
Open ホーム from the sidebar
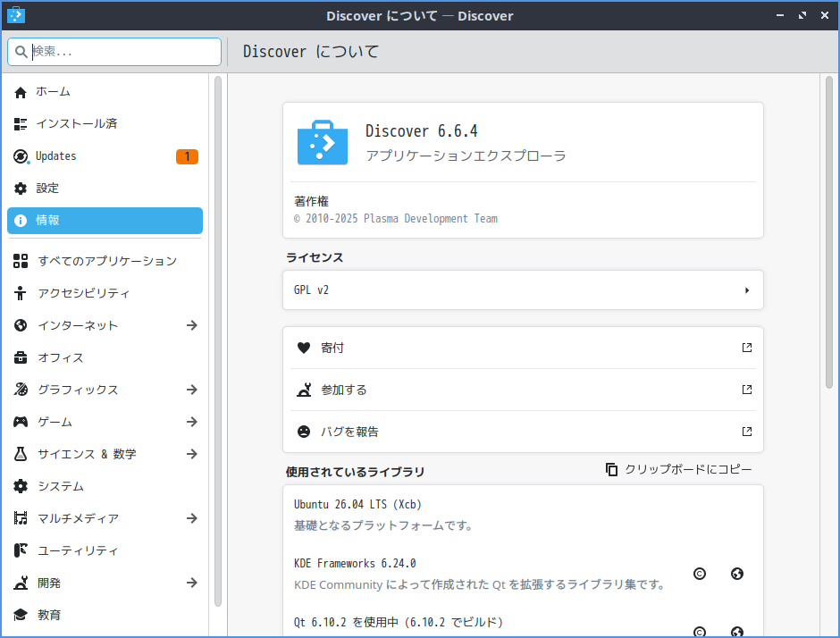[105, 92]
